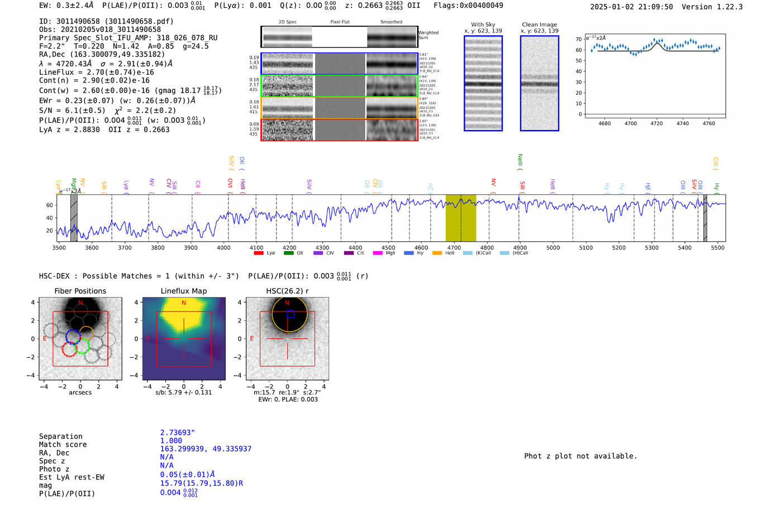Screen dimensions: 782x532
Task: Click the 'ID: 3011490658' line
Action: 106,21
